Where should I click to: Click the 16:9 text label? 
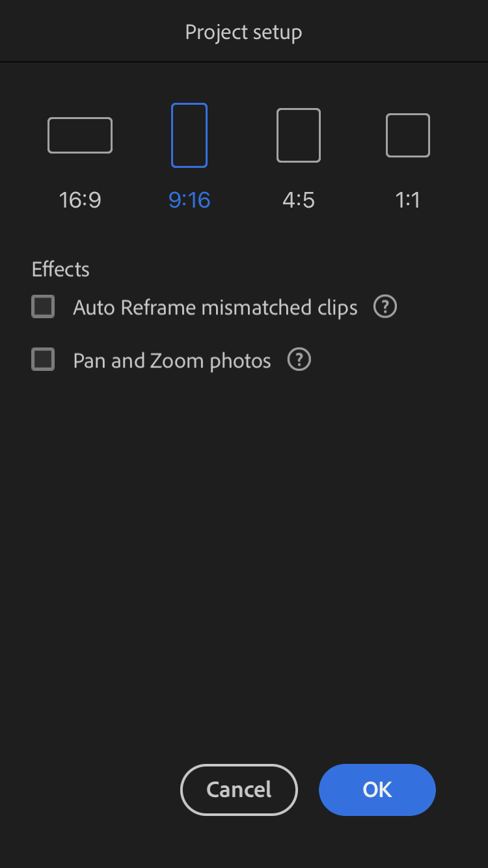(80, 200)
